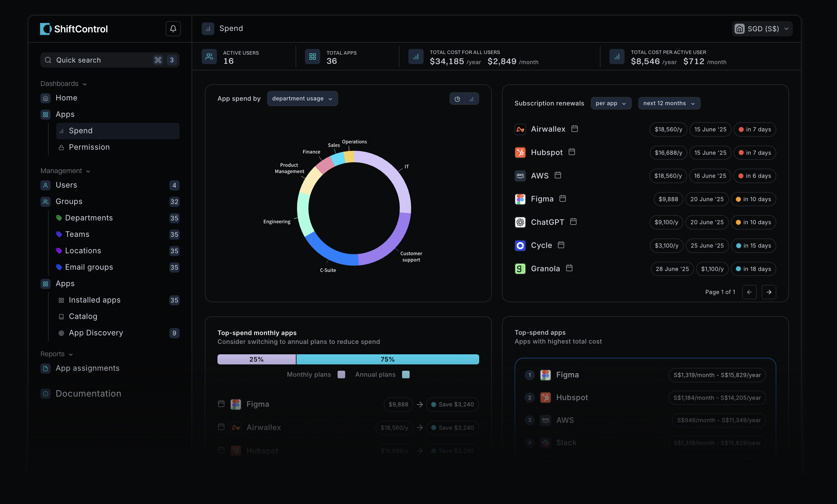Open the notification bell icon

pyautogui.click(x=173, y=28)
